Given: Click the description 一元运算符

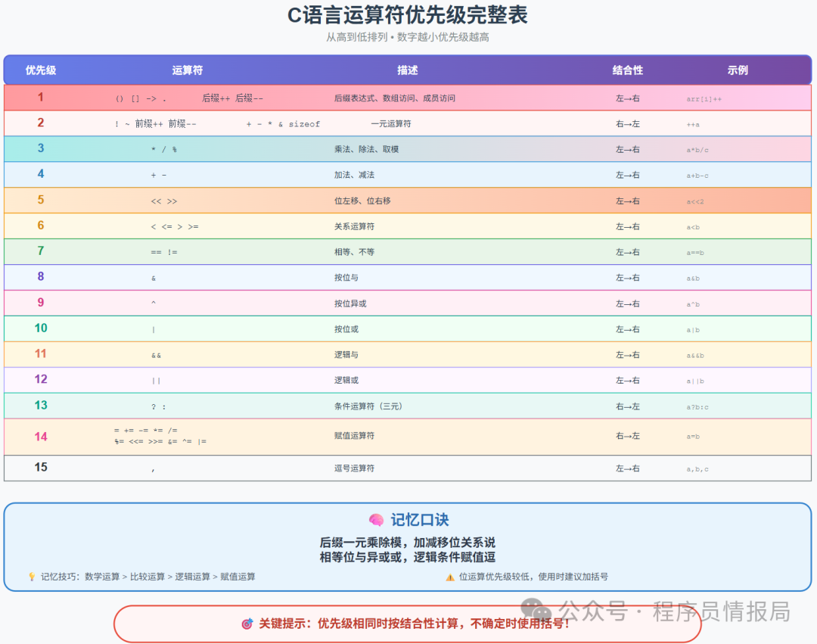Looking at the screenshot, I should (x=391, y=123).
